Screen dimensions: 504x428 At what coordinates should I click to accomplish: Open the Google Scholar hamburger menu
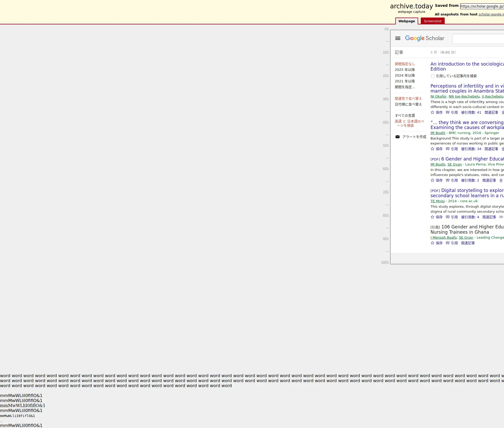click(x=398, y=38)
